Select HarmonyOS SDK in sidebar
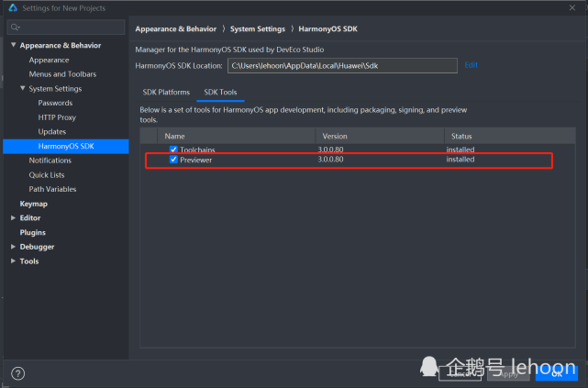The height and width of the screenshot is (388, 588). pyautogui.click(x=66, y=146)
